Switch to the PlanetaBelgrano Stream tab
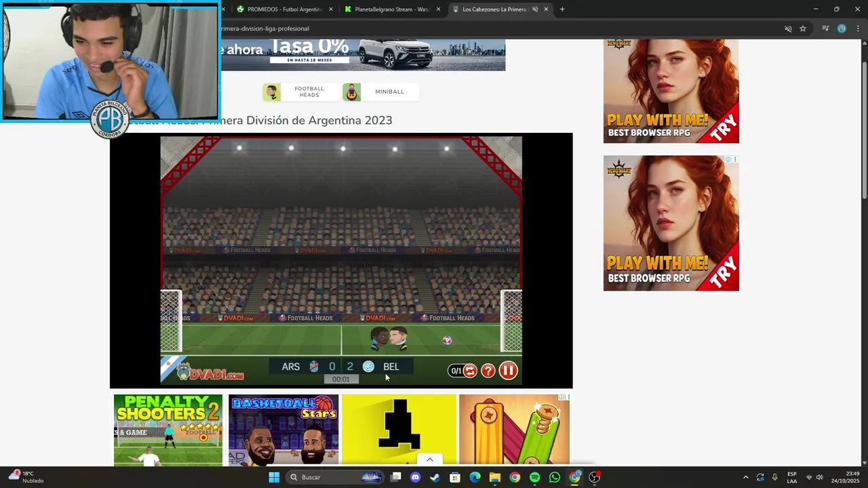This screenshot has width=868, height=488. click(387, 9)
